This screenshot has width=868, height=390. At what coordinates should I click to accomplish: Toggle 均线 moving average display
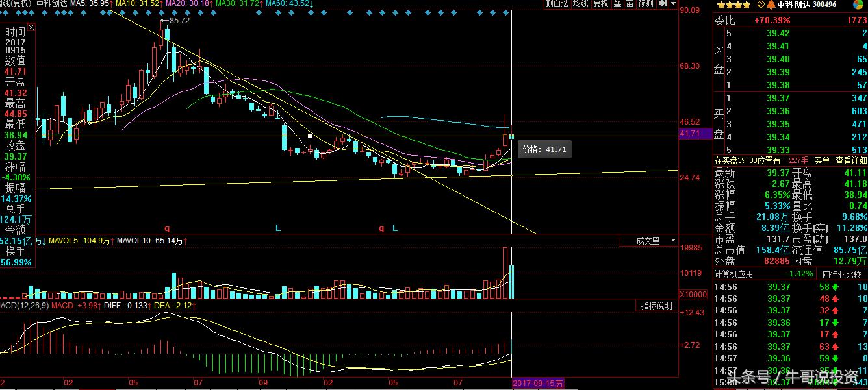pyautogui.click(x=580, y=4)
